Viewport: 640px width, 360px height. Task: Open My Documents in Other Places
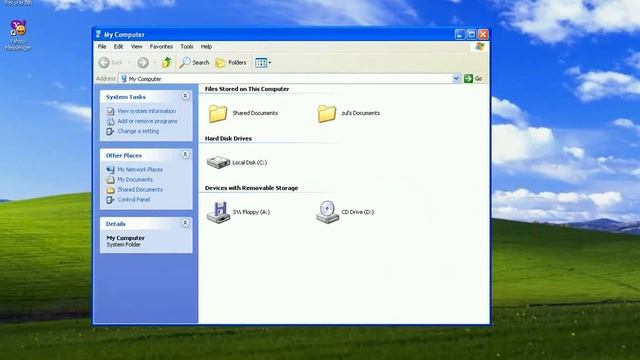click(x=135, y=180)
